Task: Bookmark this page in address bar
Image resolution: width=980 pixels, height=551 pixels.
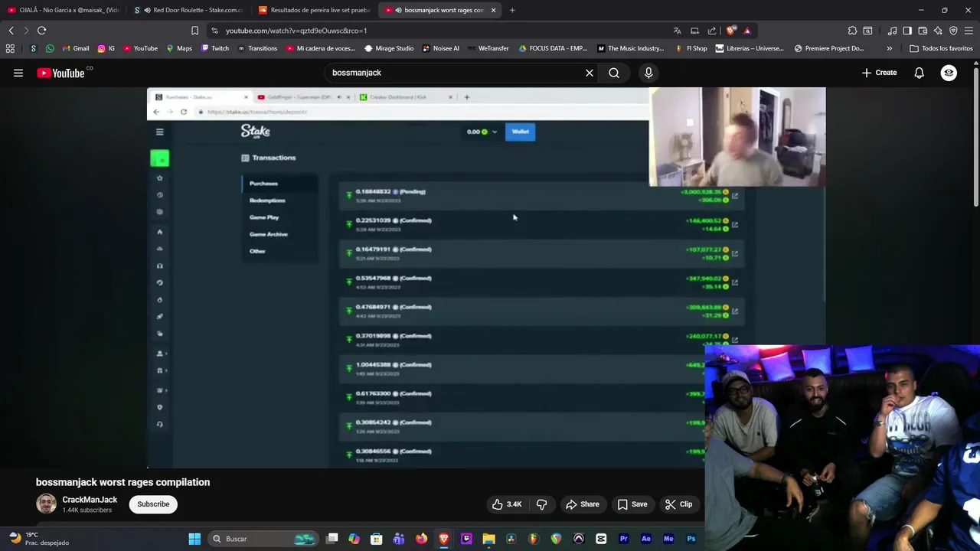Action: click(194, 31)
